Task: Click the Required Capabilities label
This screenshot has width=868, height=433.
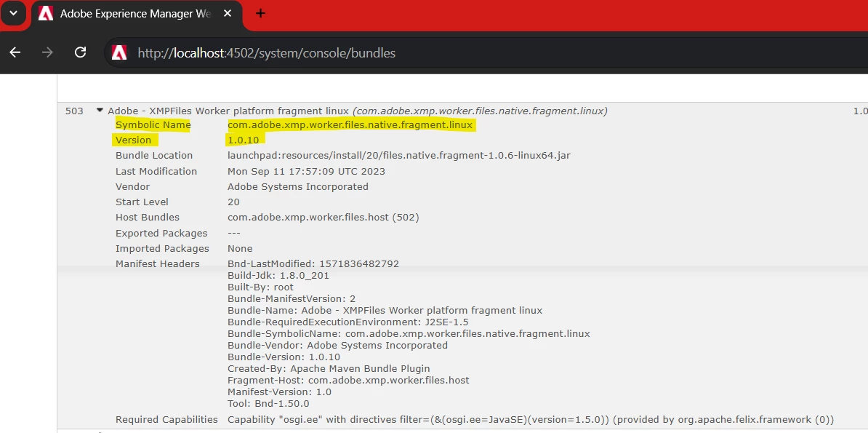Action: point(166,420)
